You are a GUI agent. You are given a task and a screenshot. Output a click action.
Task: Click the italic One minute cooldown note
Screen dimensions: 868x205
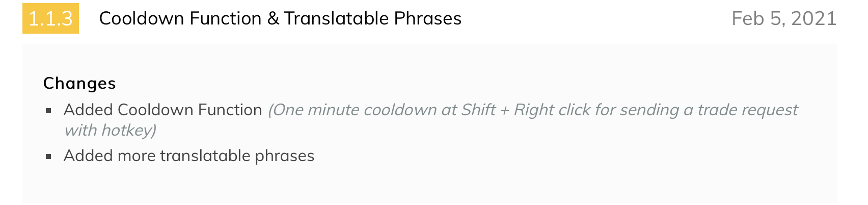click(x=431, y=120)
